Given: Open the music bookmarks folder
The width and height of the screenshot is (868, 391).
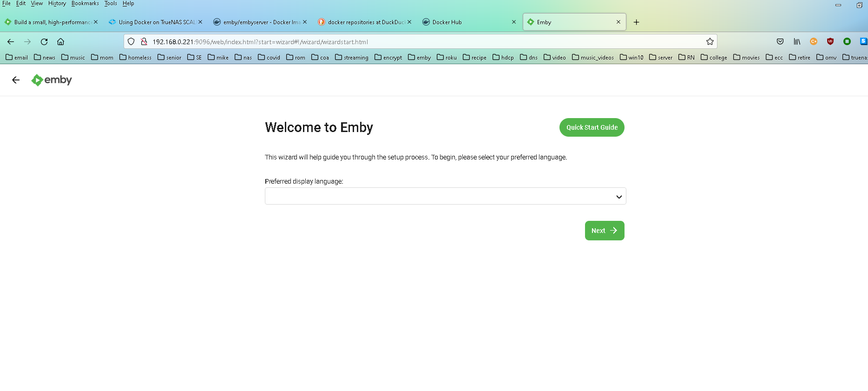Looking at the screenshot, I should 73,57.
